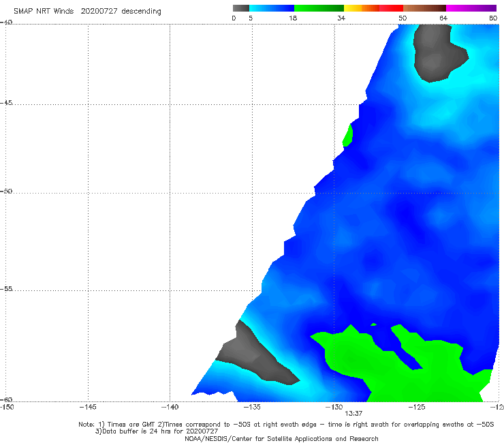Click the title 'SMAP NRT Winds 20200727 descending'
The height and width of the screenshot is (443, 504).
[87, 12]
